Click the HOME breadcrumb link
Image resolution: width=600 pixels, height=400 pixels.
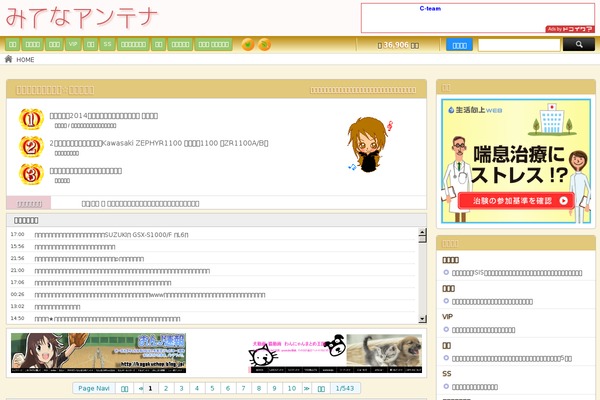click(25, 60)
